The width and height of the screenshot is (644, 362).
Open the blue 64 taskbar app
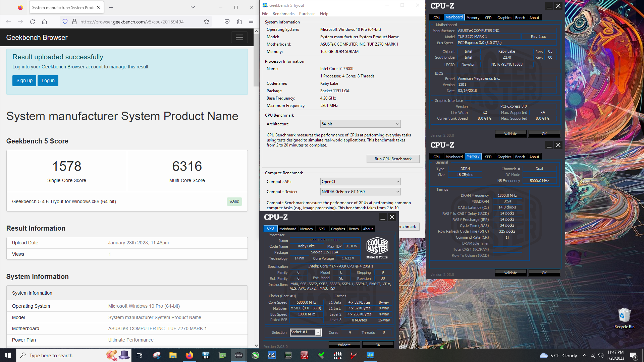272,355
